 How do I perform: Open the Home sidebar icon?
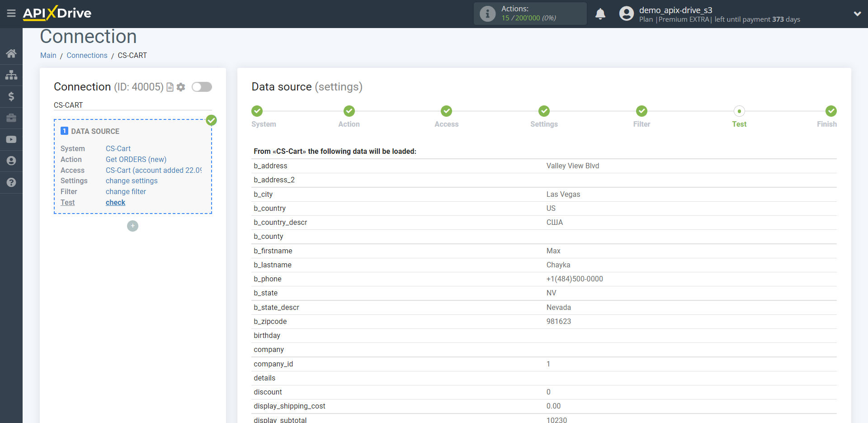pyautogui.click(x=11, y=53)
